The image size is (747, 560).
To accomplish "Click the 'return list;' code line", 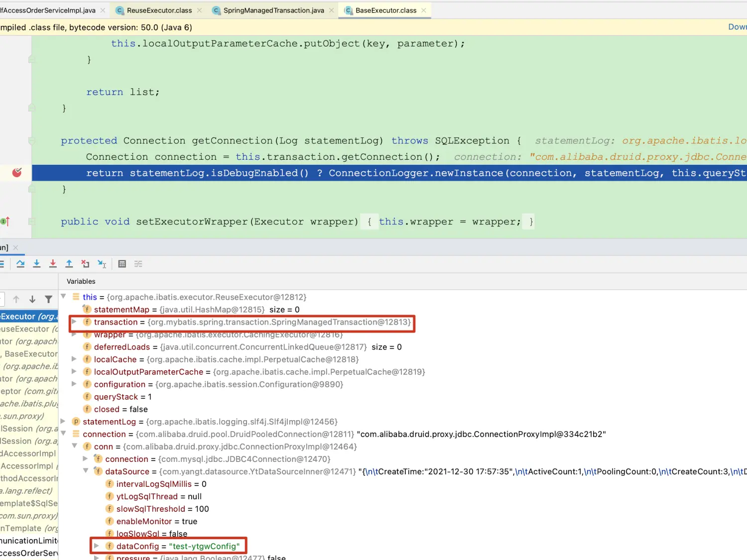I will point(123,92).
